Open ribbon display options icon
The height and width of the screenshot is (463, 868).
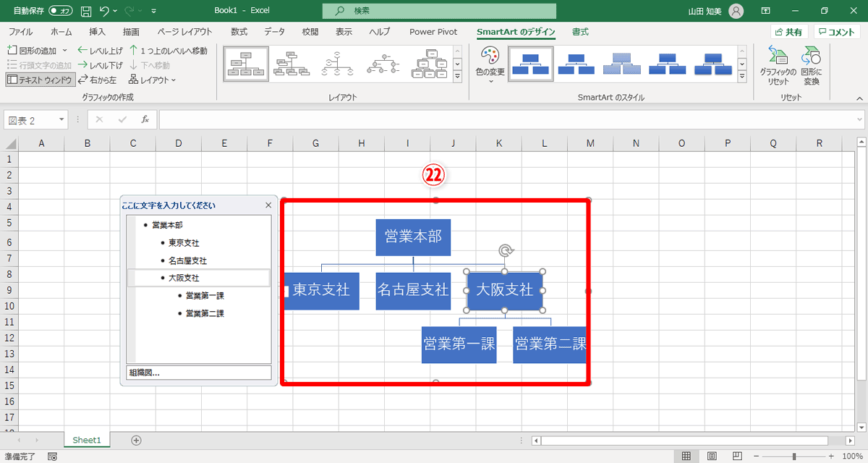point(765,11)
